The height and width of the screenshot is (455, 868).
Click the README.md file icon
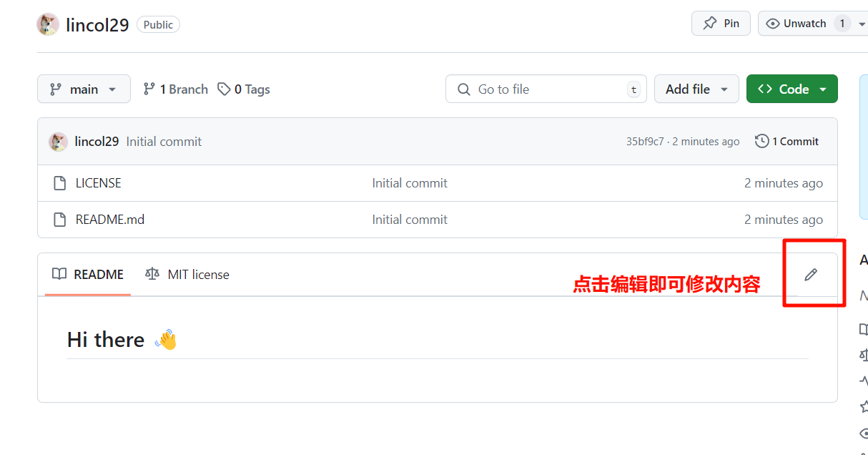[x=60, y=220]
